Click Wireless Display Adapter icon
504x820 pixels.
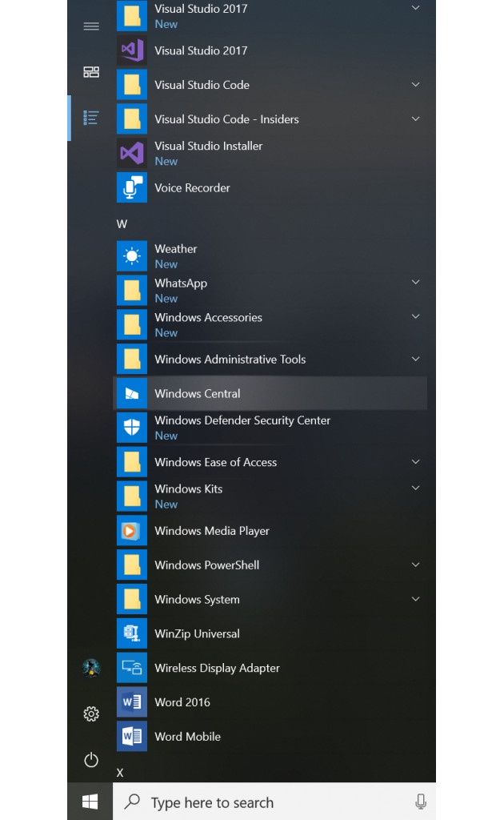[132, 668]
